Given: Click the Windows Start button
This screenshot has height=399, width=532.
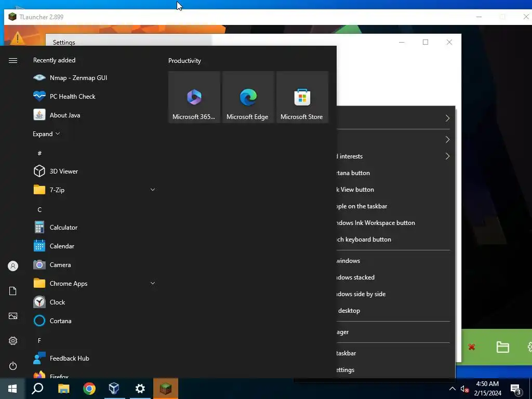Looking at the screenshot, I should point(12,389).
